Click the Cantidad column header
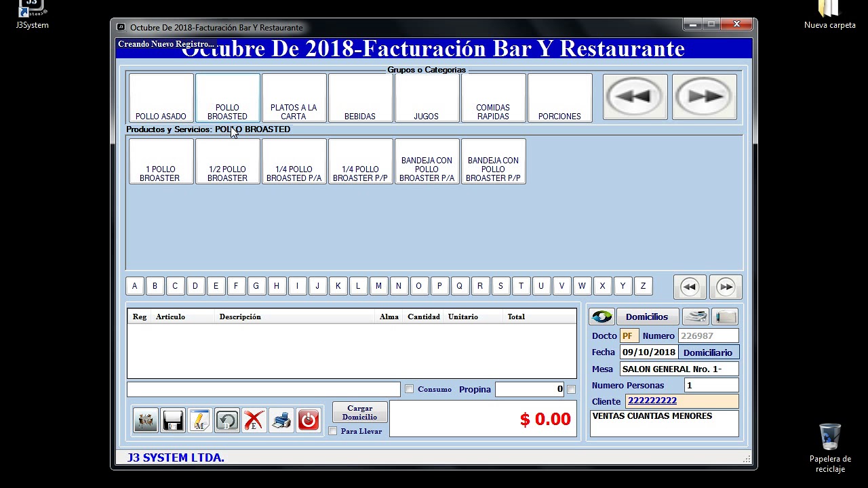Viewport: 868px width, 488px height. pos(424,317)
